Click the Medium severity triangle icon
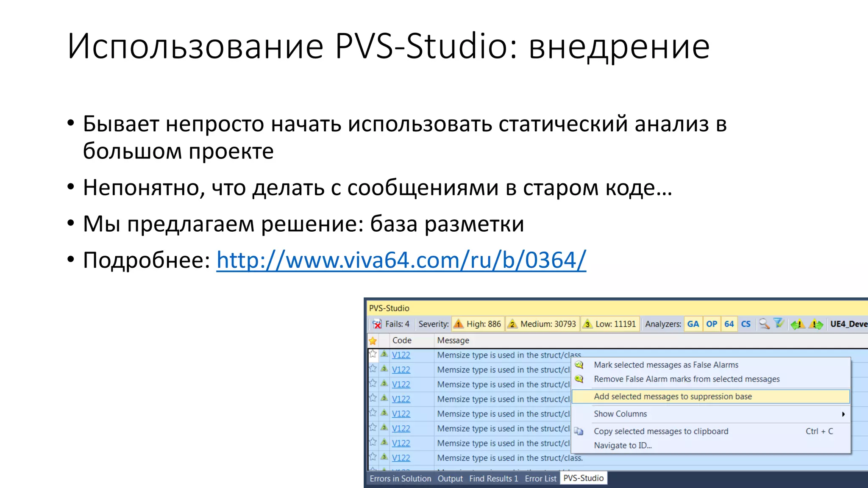The image size is (868, 488). [x=512, y=324]
